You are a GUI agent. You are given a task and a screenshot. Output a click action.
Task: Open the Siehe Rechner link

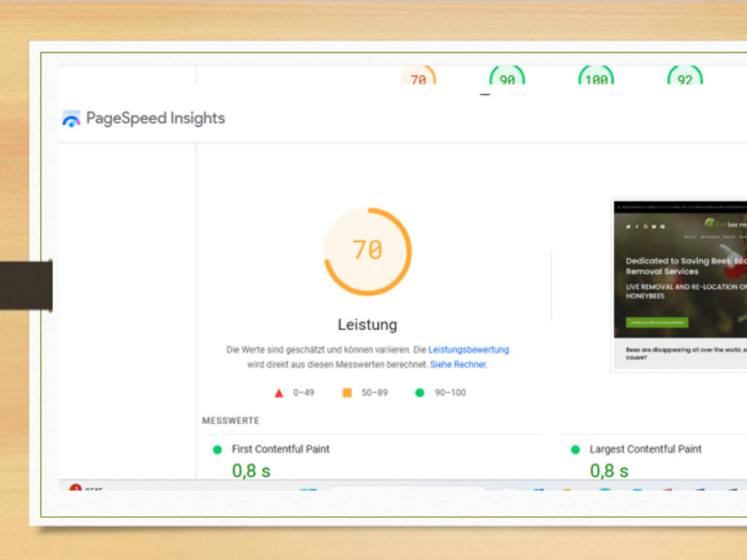point(459,364)
